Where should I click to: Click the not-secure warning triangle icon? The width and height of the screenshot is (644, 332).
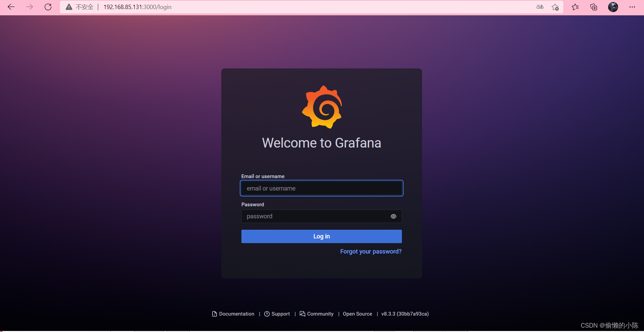point(69,7)
